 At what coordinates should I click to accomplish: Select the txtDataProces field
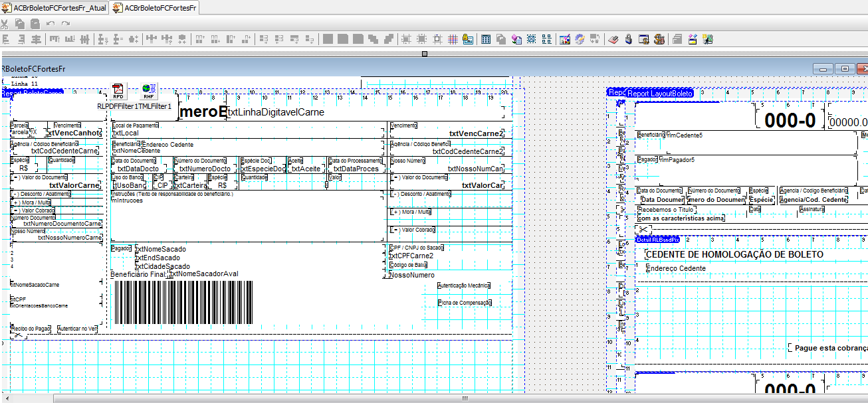(356, 169)
